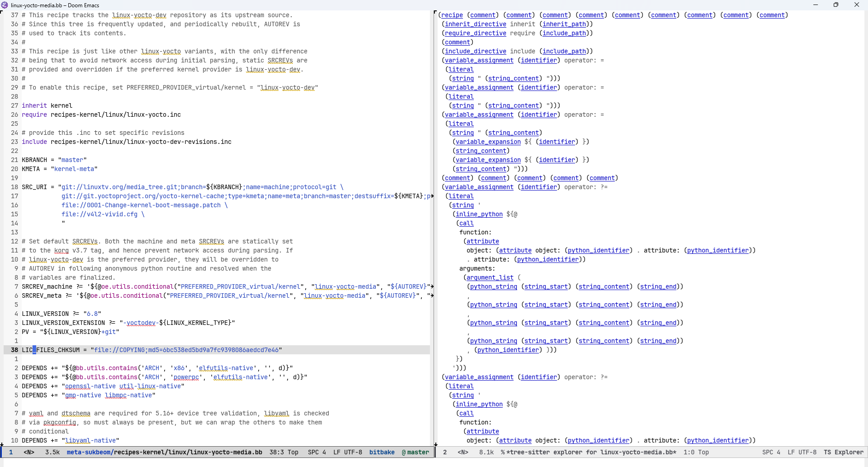Click the '1:0 Top' position in the explorer modeline
Viewport: 868px width, 467px height.
click(x=696, y=452)
